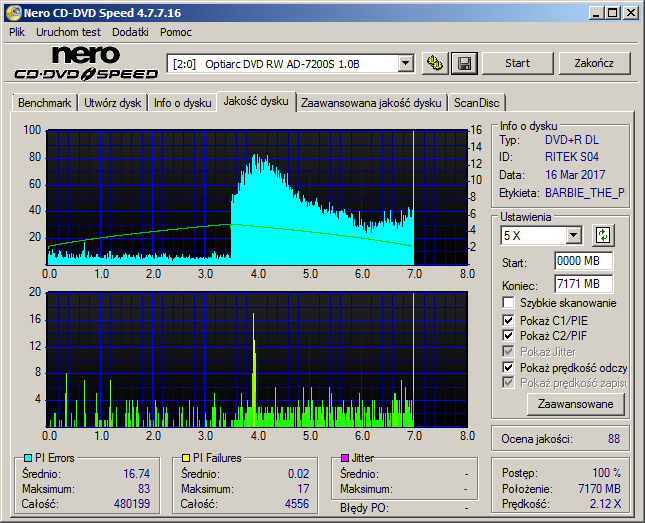Open the Pomoc menu
This screenshot has width=645, height=523.
point(176,32)
